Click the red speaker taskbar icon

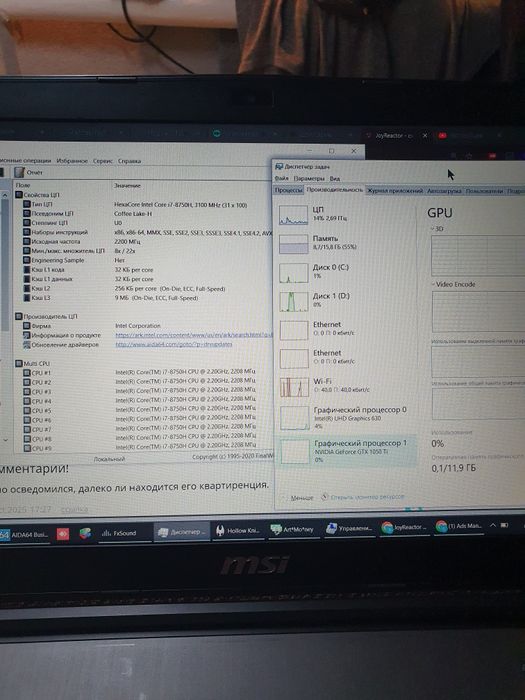pyautogui.click(x=63, y=534)
